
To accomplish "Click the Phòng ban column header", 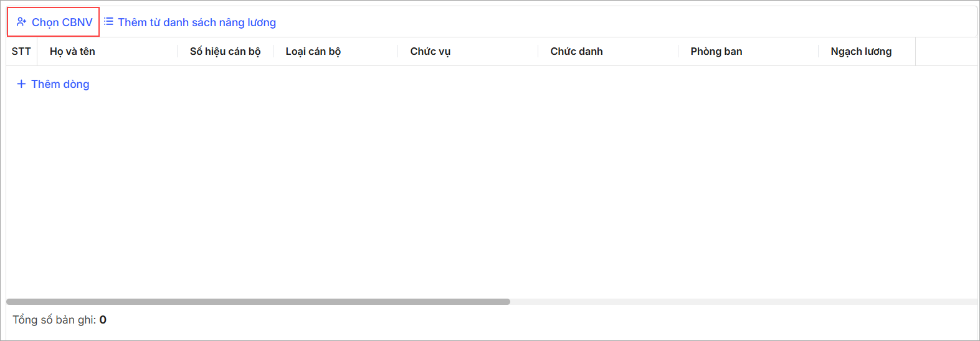I will tap(716, 51).
